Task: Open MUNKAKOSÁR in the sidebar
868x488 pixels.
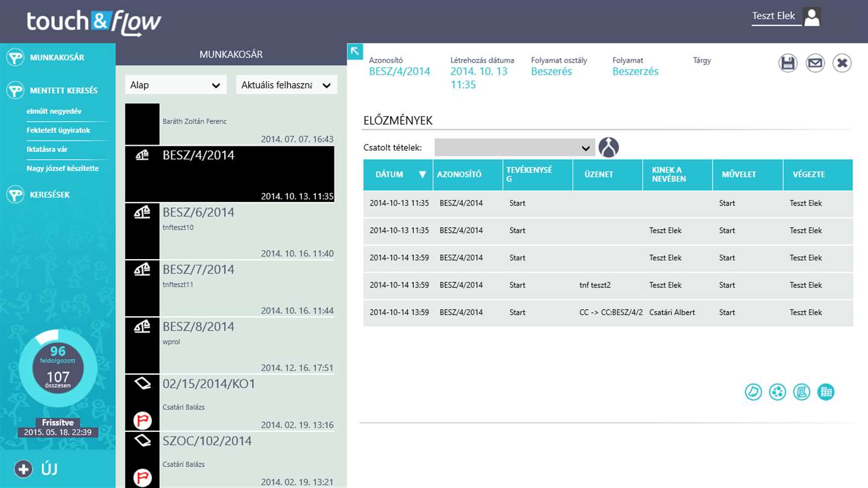Action: 57,58
